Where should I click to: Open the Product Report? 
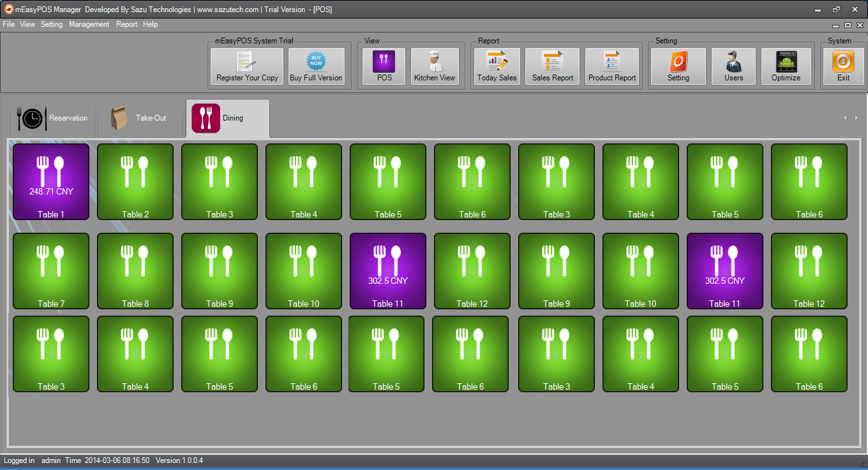612,66
